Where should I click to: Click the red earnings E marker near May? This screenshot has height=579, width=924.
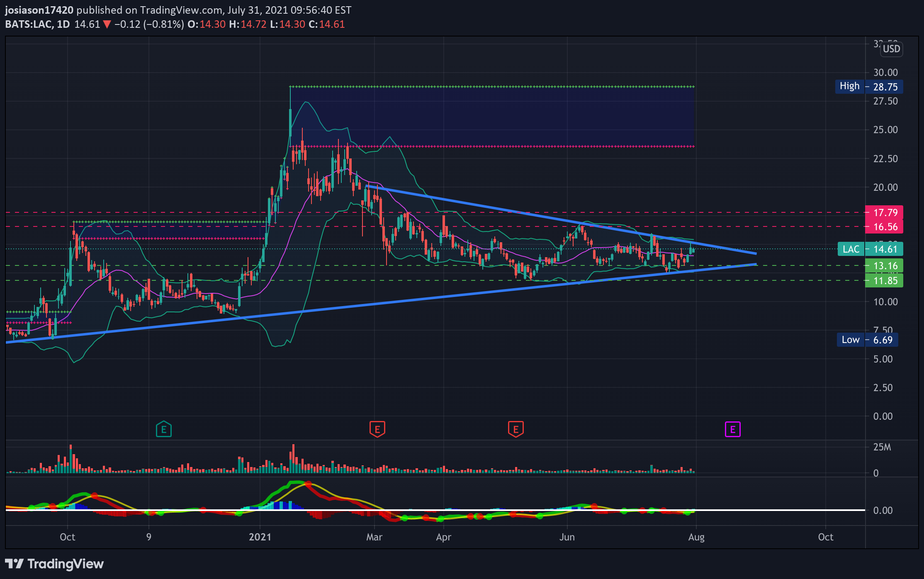point(516,429)
